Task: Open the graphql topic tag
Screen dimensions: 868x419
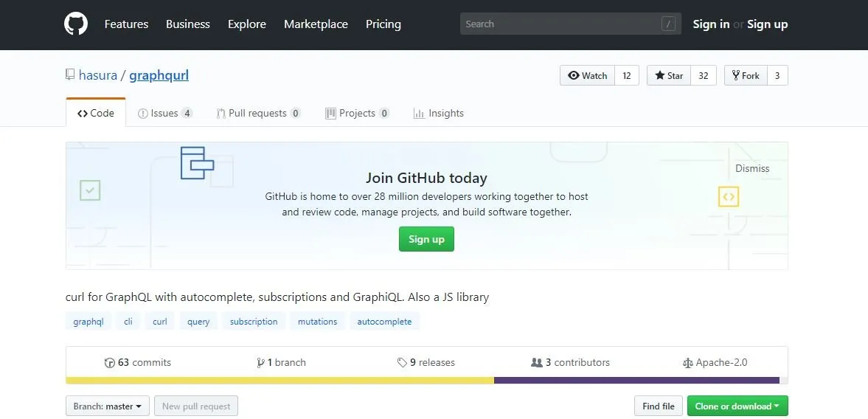Action: [88, 321]
